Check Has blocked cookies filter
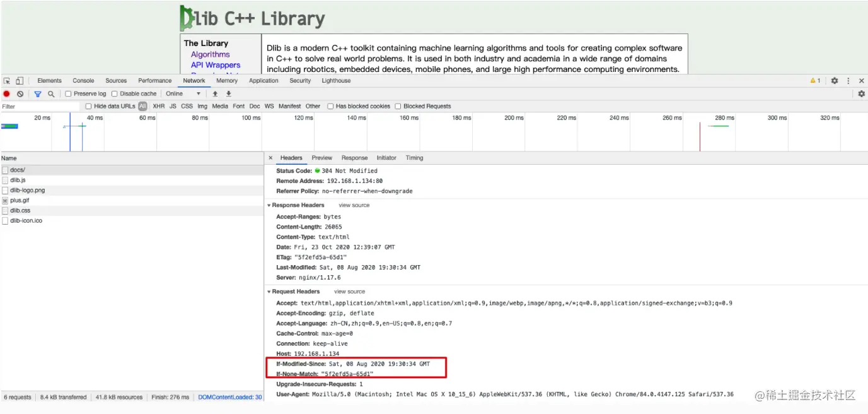Image resolution: width=868 pixels, height=414 pixels. [x=330, y=106]
